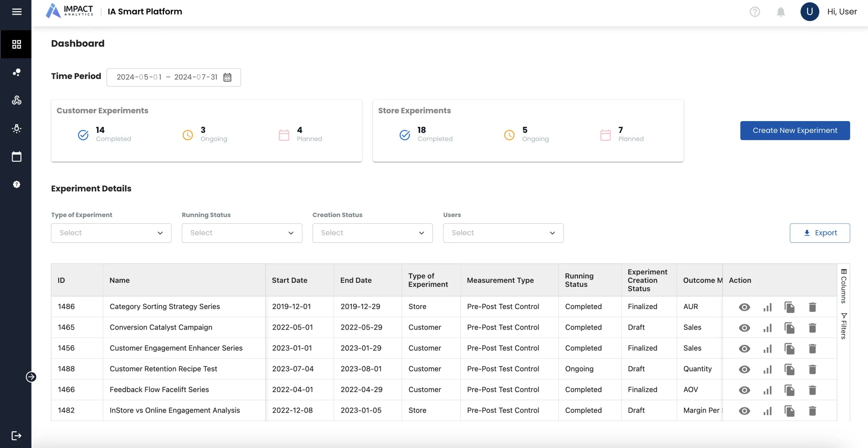Open the Columns side panel tab
The image size is (868, 448).
pos(844,286)
